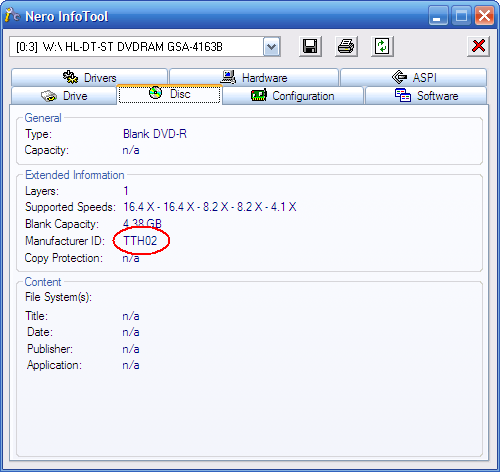The image size is (500, 472).
Task: Switch to the Software tab
Action: tap(426, 96)
